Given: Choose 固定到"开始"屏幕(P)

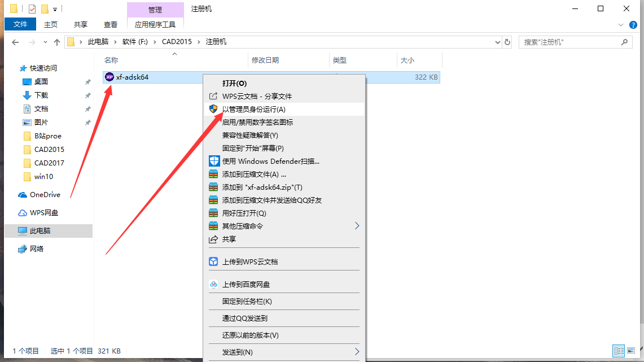Looking at the screenshot, I should (284, 149).
